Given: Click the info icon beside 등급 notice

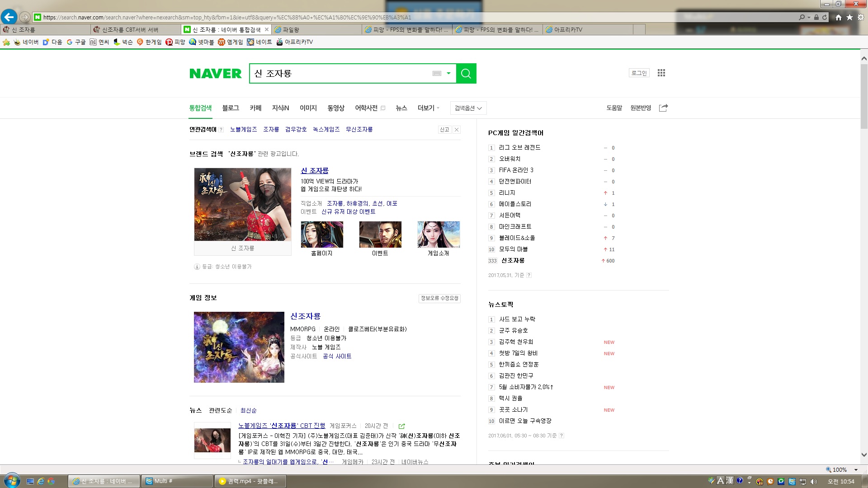Looking at the screenshot, I should (x=197, y=267).
